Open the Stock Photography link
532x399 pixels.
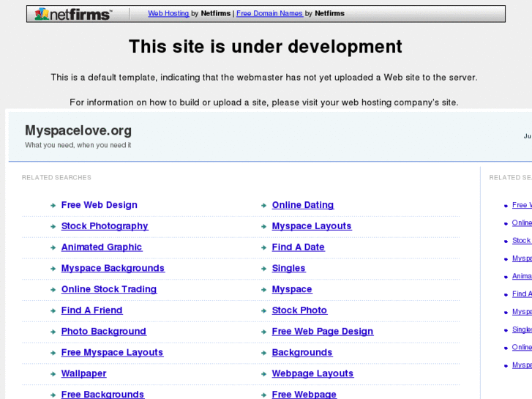[105, 226]
